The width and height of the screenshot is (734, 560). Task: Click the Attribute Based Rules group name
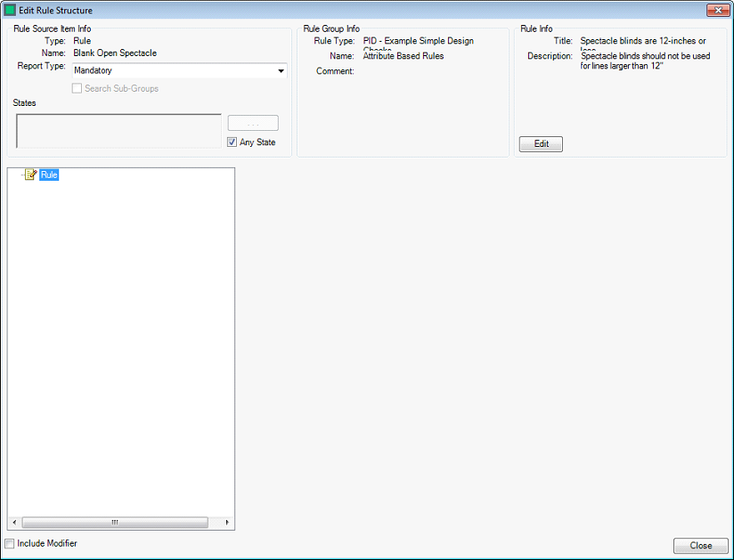(404, 56)
